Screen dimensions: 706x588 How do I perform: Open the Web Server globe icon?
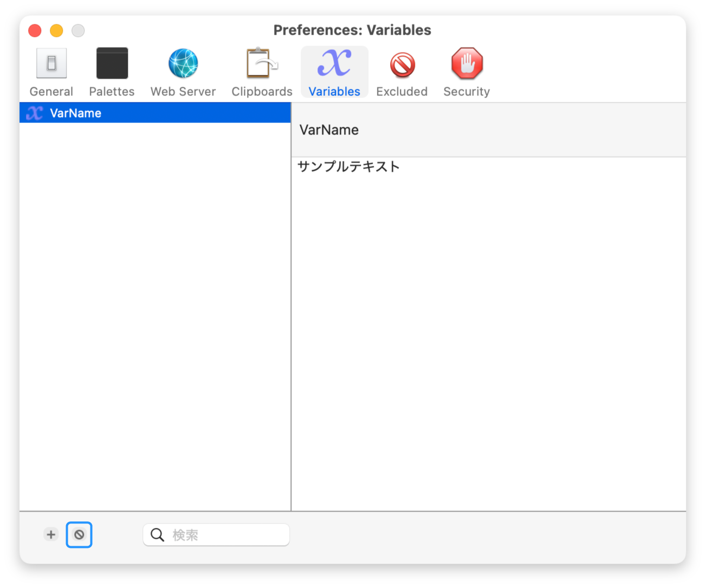[183, 64]
